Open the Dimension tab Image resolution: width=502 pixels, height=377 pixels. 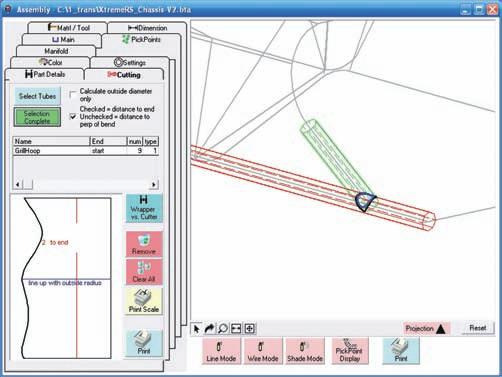[147, 28]
